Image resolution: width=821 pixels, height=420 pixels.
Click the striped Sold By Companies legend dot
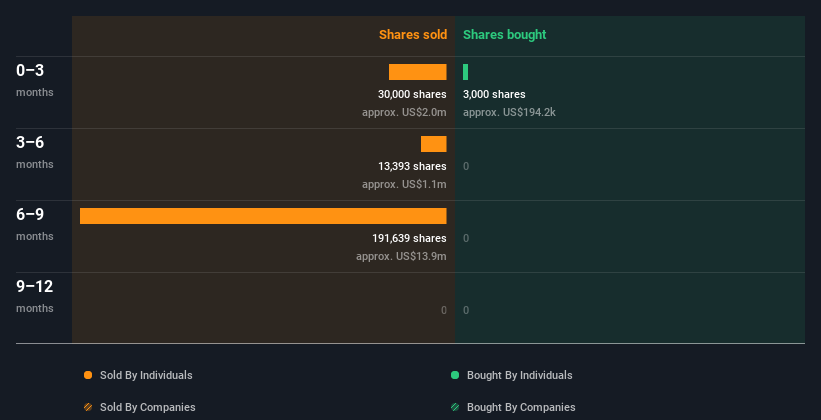pos(88,407)
